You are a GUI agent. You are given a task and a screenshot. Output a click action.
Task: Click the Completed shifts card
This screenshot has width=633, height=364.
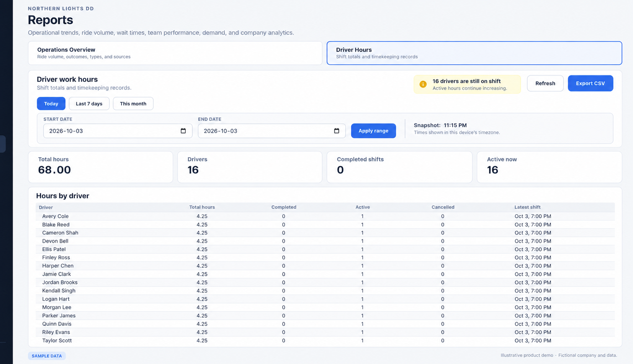point(399,167)
